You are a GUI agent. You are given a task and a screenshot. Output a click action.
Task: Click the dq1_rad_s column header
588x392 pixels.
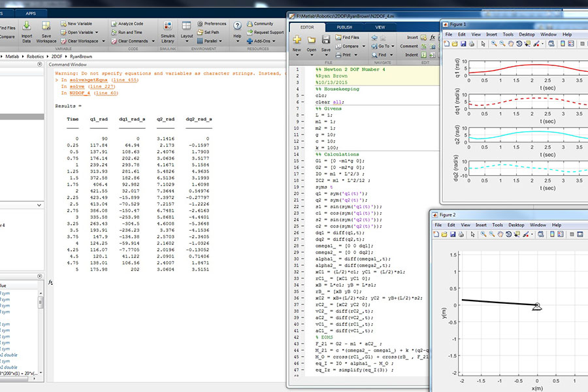click(x=133, y=120)
